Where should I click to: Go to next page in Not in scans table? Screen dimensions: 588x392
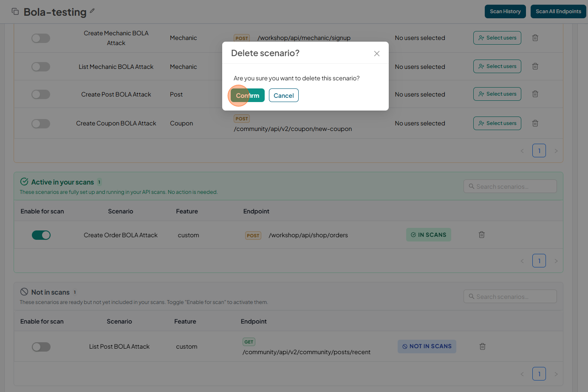[556, 374]
